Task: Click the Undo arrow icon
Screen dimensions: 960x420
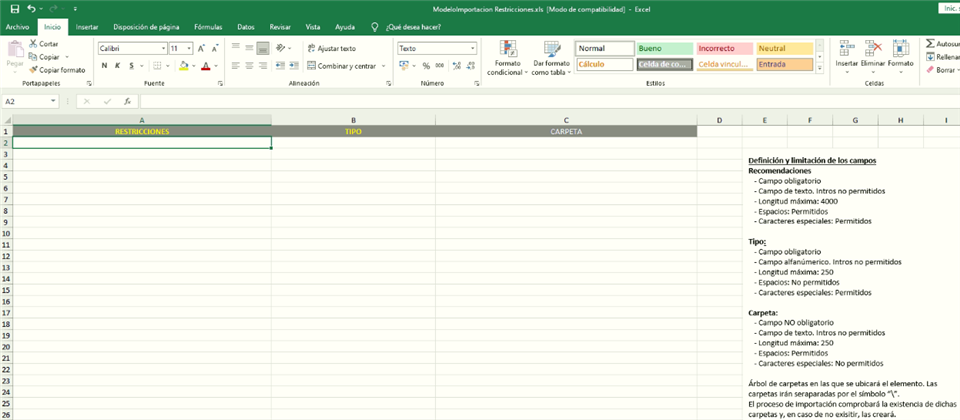Action: pyautogui.click(x=31, y=8)
